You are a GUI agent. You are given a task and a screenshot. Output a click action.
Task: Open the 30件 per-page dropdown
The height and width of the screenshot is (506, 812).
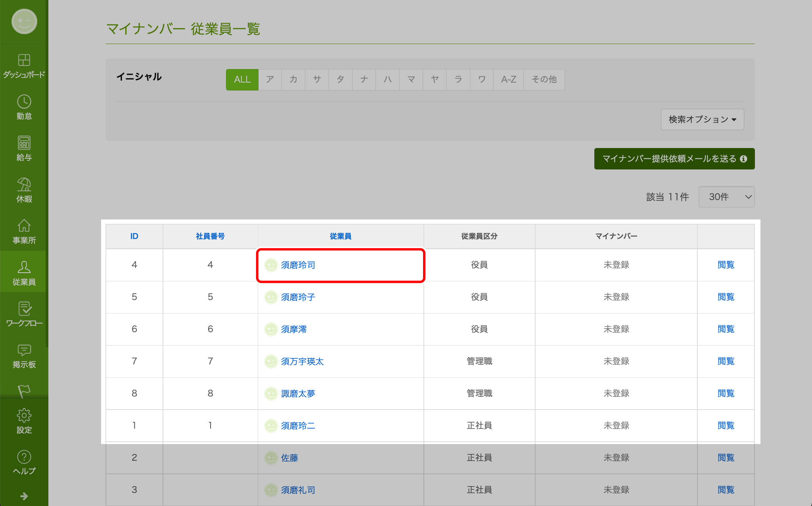pos(726,197)
